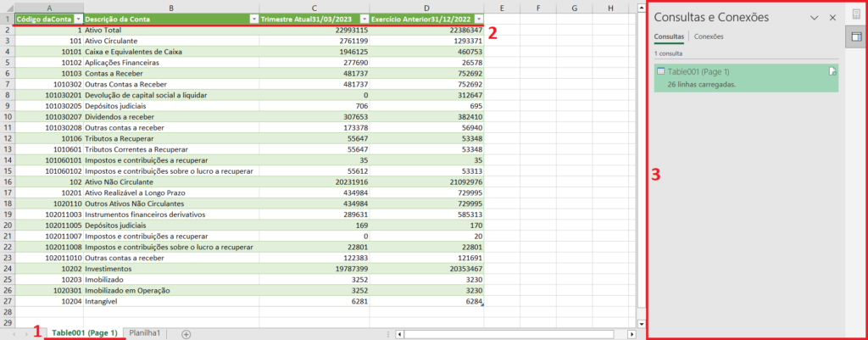The image size is (868, 340).
Task: Click the cell with value 1946125
Action: pos(314,52)
